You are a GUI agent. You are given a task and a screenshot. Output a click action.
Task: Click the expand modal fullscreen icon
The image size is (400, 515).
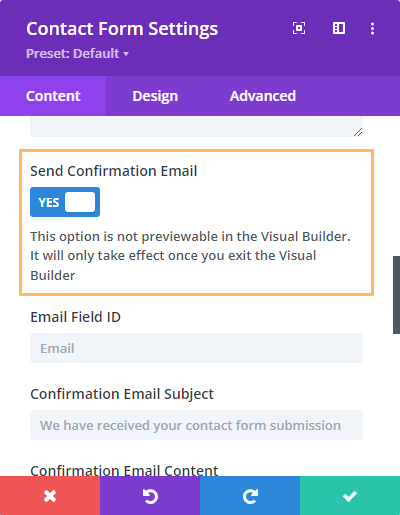(x=299, y=28)
